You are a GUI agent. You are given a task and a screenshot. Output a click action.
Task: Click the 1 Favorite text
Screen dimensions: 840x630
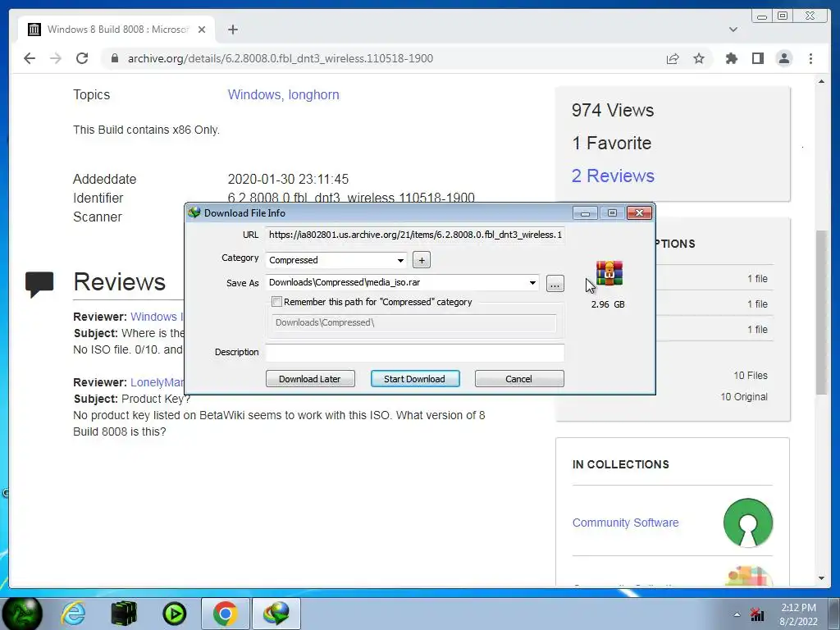(x=611, y=143)
